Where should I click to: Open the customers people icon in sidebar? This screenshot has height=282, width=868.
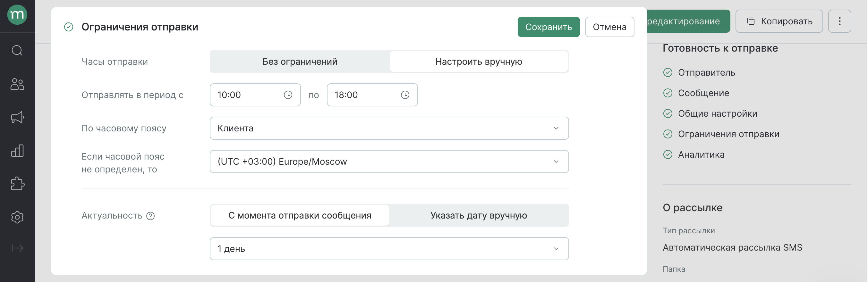tap(17, 84)
